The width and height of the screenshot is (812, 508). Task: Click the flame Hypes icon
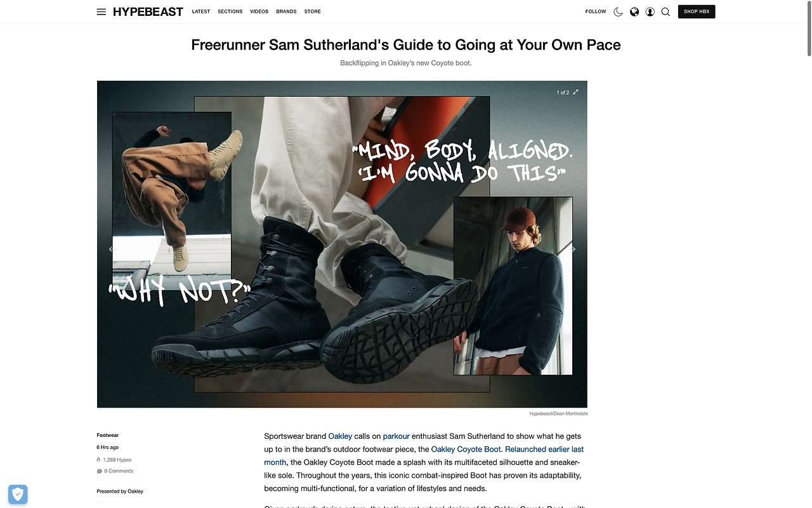pyautogui.click(x=99, y=460)
